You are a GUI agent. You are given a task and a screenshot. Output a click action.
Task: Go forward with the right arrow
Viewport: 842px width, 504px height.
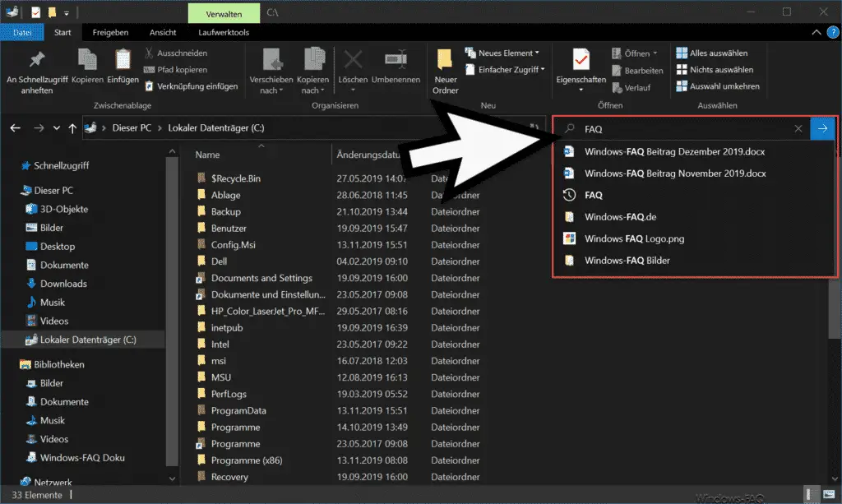tap(39, 128)
